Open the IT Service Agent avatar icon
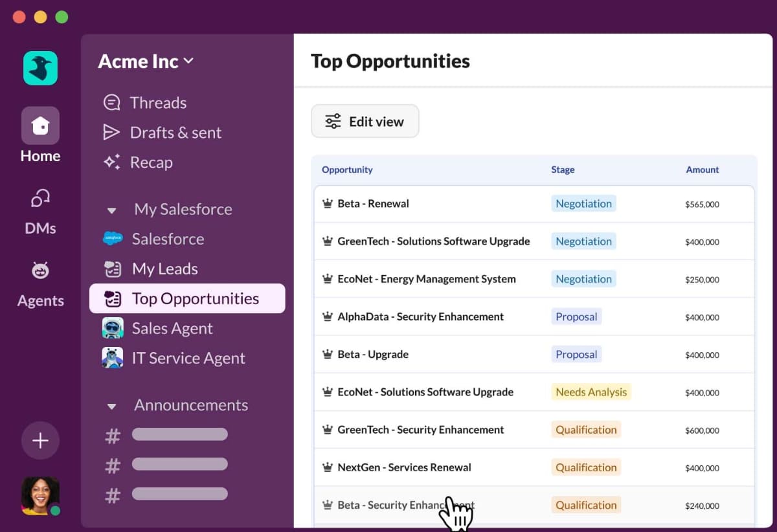 (113, 358)
